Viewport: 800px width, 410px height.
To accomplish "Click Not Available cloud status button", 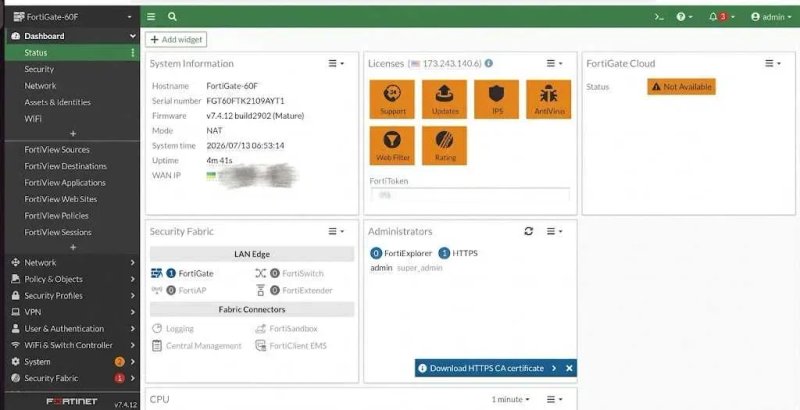I will click(x=682, y=87).
